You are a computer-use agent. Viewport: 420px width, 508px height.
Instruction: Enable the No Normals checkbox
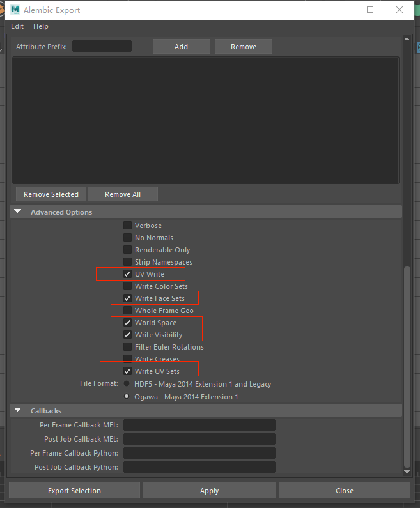127,238
